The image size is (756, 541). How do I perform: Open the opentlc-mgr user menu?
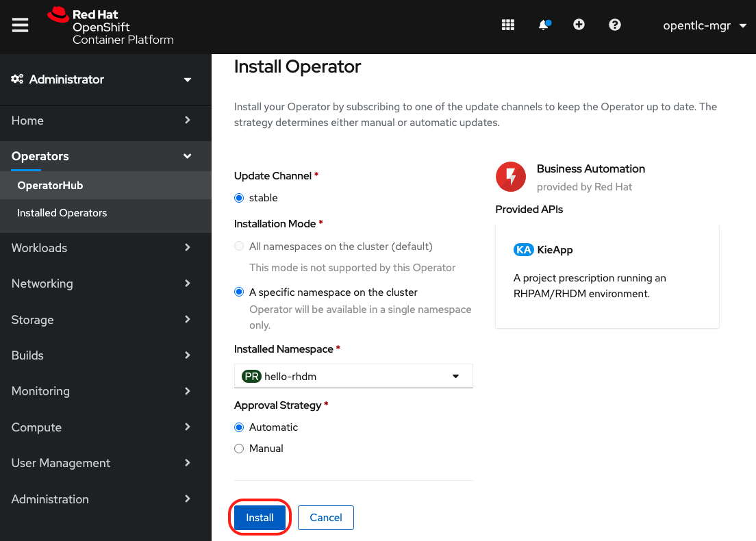click(x=704, y=26)
